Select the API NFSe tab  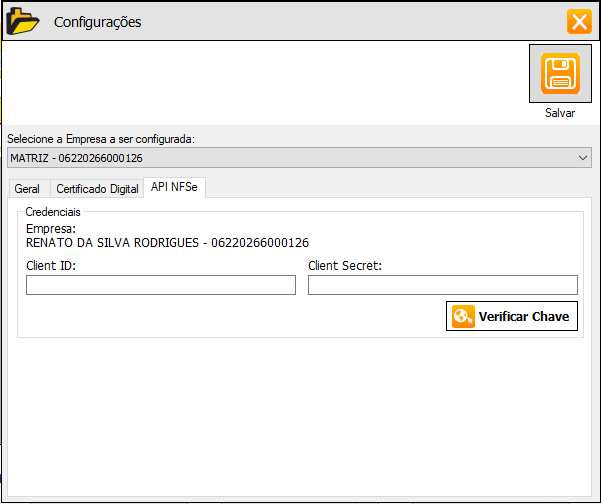tap(175, 187)
